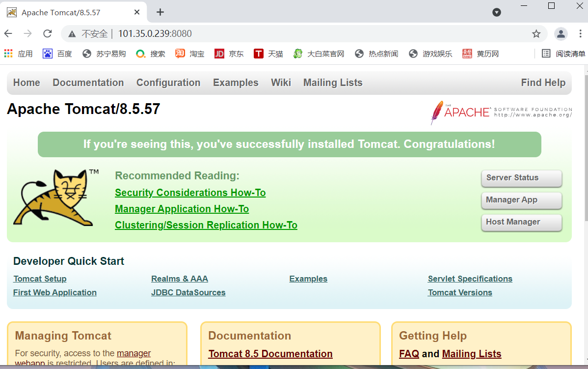Click the Server Status button
The width and height of the screenshot is (588, 369).
521,178
